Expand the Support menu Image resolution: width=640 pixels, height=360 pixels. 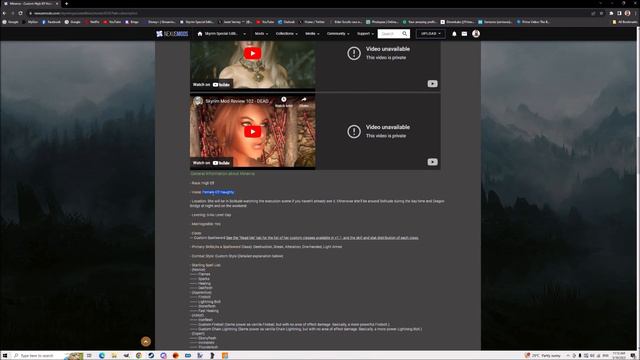365,34
